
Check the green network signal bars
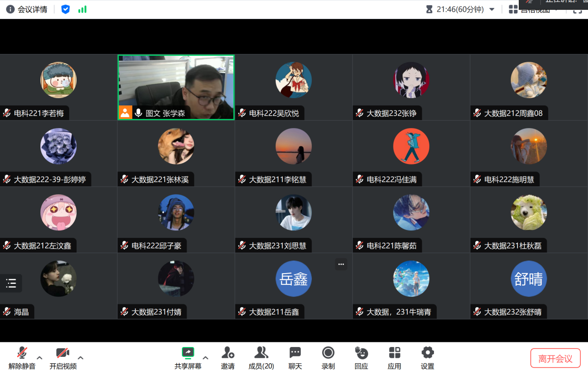[x=82, y=9]
